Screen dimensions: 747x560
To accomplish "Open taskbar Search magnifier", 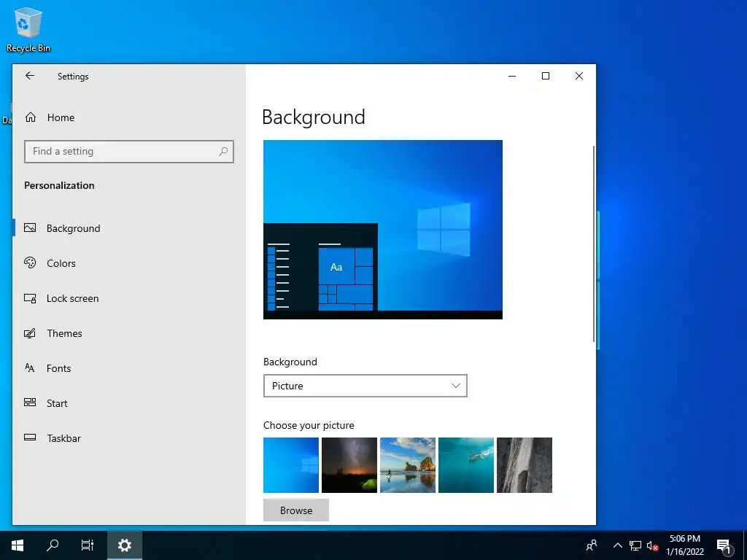I will (x=53, y=545).
